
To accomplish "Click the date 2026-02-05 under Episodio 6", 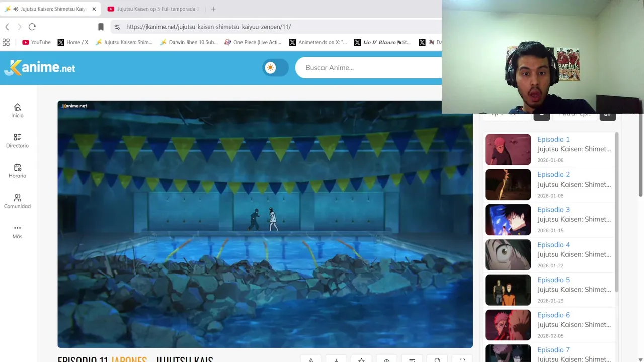I will [550, 336].
